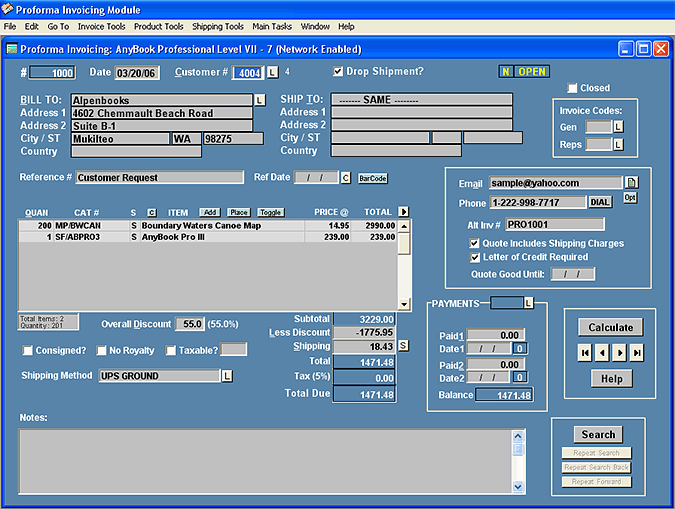675x509 pixels.
Task: Uncheck the Drop Shipment checkbox
Action: click(x=338, y=72)
